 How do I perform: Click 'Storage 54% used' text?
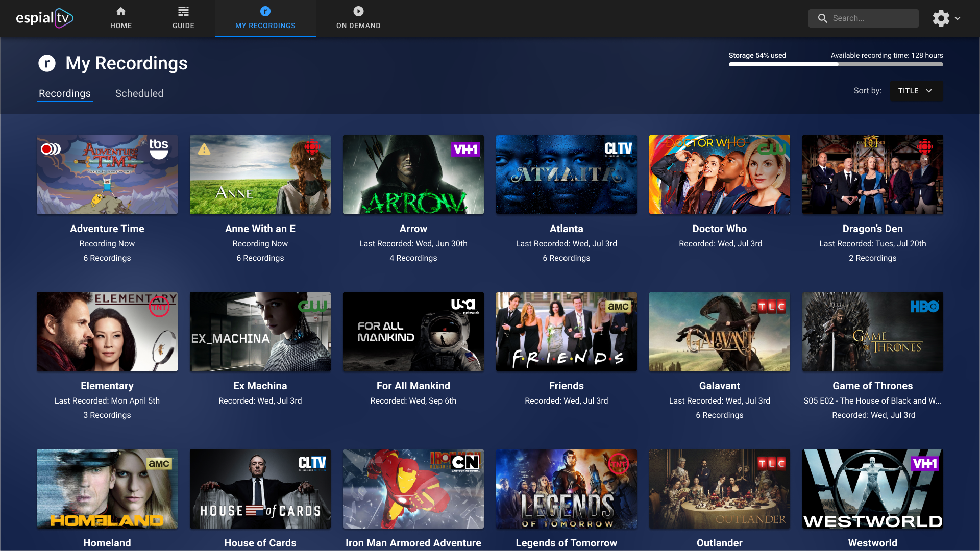point(757,55)
